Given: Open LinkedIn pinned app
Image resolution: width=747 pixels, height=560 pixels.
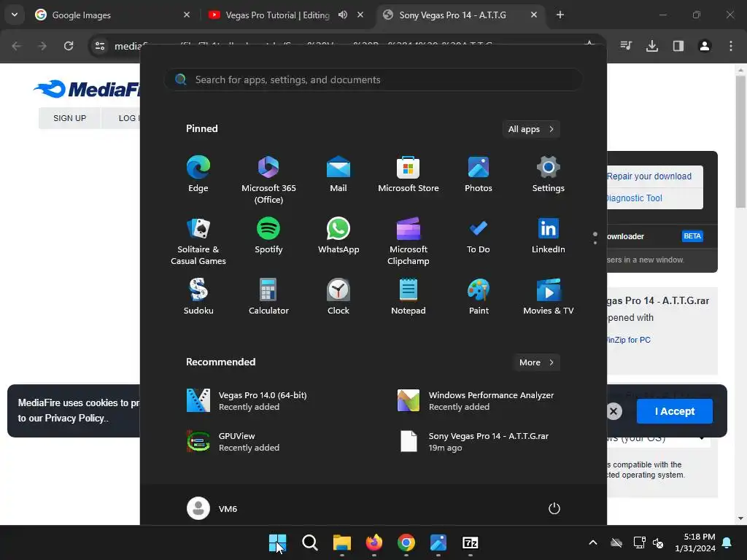Looking at the screenshot, I should coord(549,236).
